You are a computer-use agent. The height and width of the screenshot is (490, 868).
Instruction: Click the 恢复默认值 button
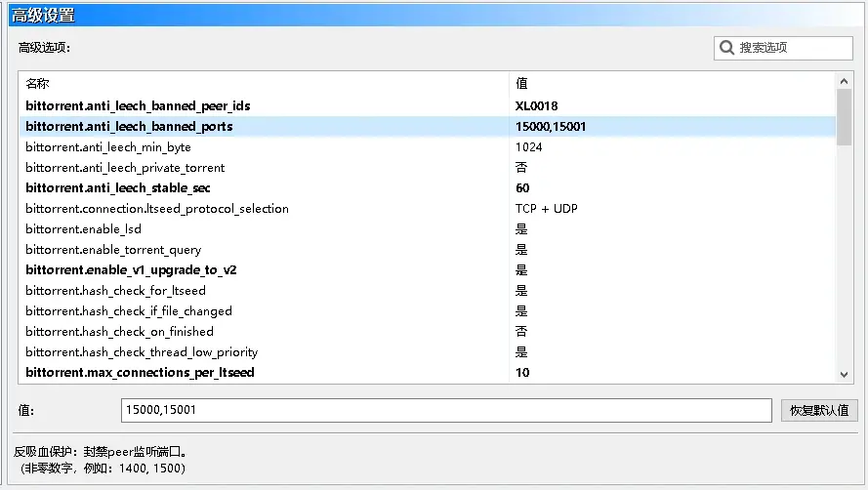click(x=818, y=410)
